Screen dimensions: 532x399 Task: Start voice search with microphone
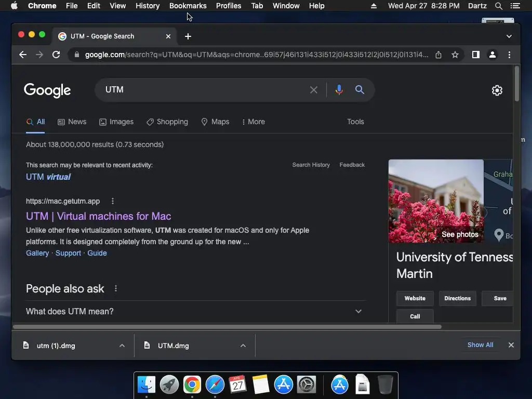[x=339, y=90]
